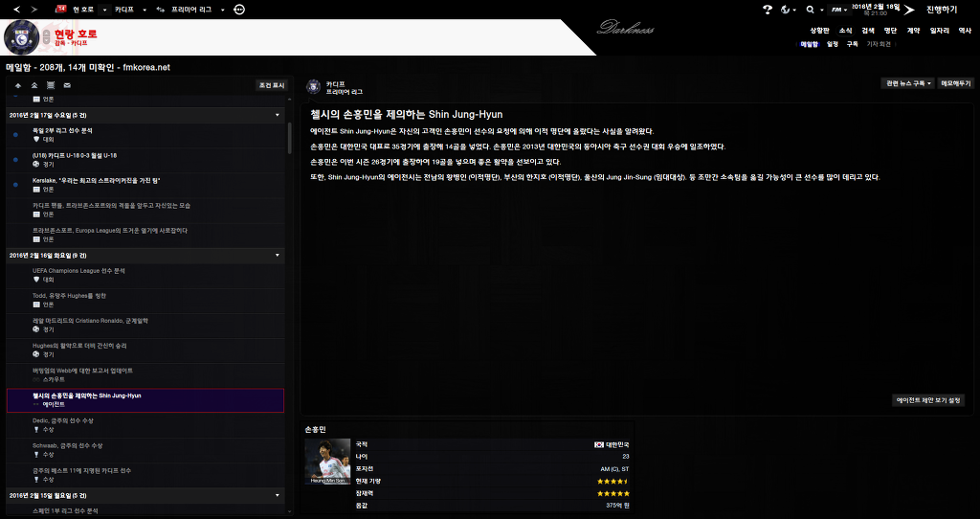Image resolution: width=980 pixels, height=519 pixels.
Task: Select mail 첼시의 손흥민을 제의하는 Shin Jung-Hyun
Action: click(145, 400)
